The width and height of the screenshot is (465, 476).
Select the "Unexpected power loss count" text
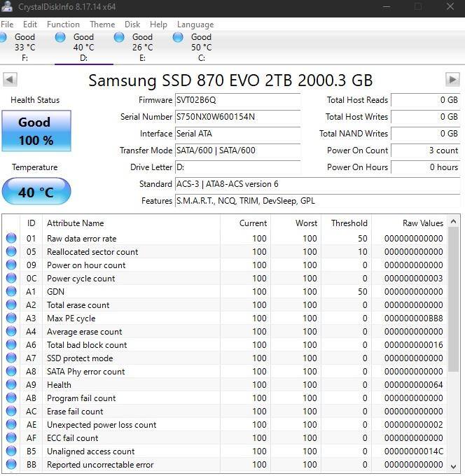tap(102, 425)
